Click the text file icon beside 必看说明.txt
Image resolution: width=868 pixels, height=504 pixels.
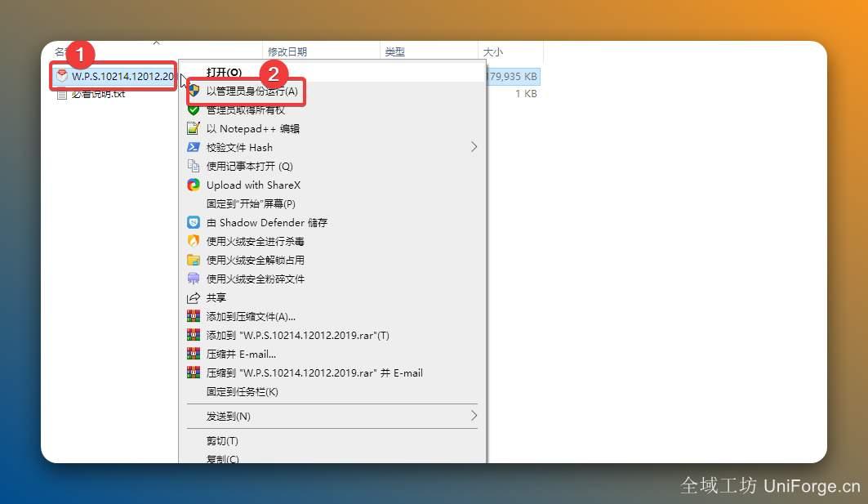coord(62,94)
